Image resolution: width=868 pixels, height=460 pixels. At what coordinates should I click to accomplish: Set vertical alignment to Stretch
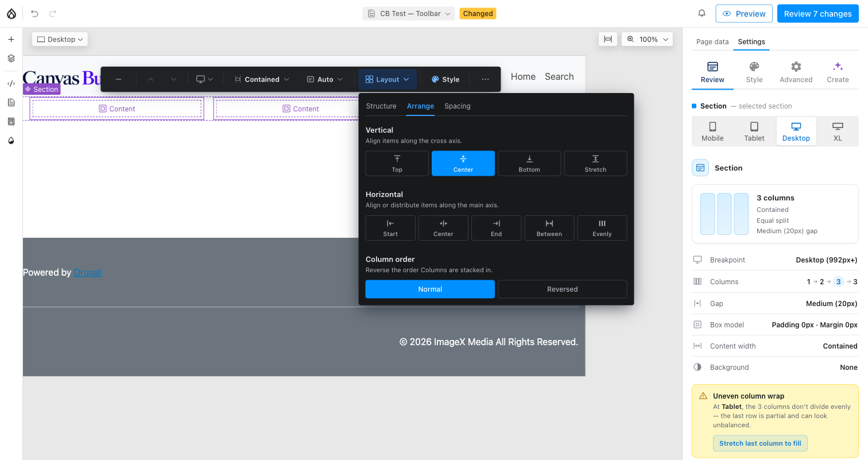tap(595, 163)
